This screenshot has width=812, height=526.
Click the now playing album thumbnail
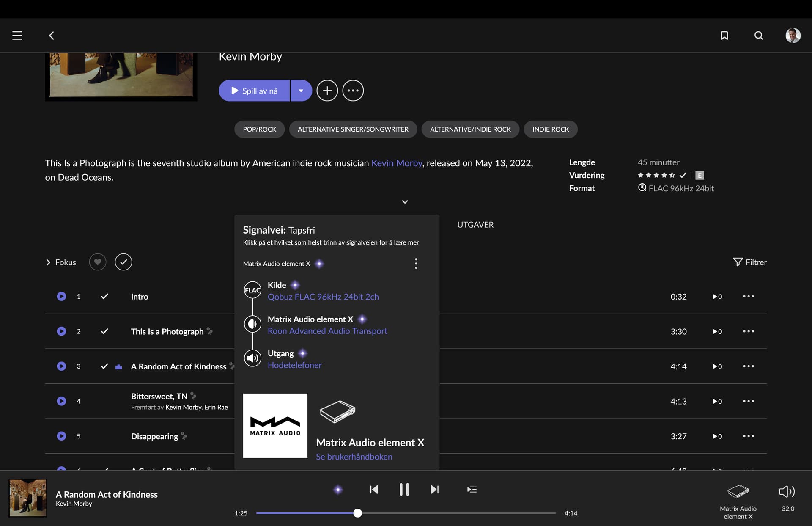pyautogui.click(x=28, y=498)
